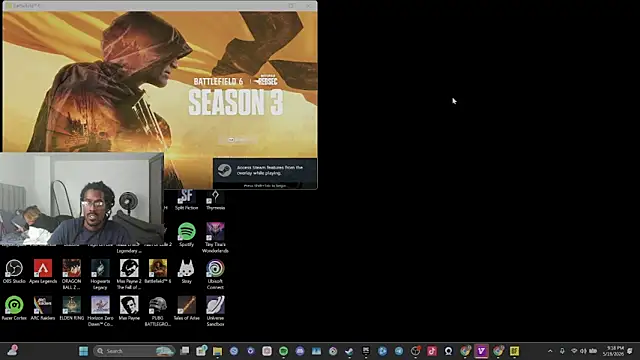Select the Stray cat desktop icon
This screenshot has height=360, width=640.
pyautogui.click(x=187, y=271)
